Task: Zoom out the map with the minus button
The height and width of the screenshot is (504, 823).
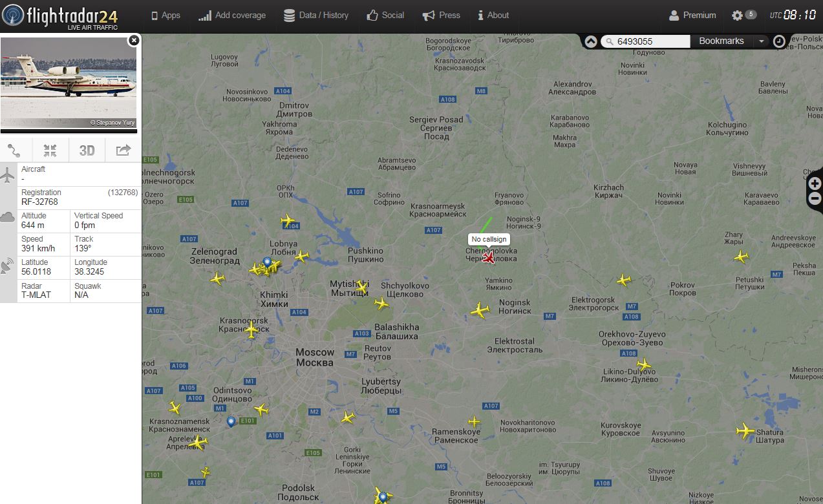Action: (x=815, y=199)
